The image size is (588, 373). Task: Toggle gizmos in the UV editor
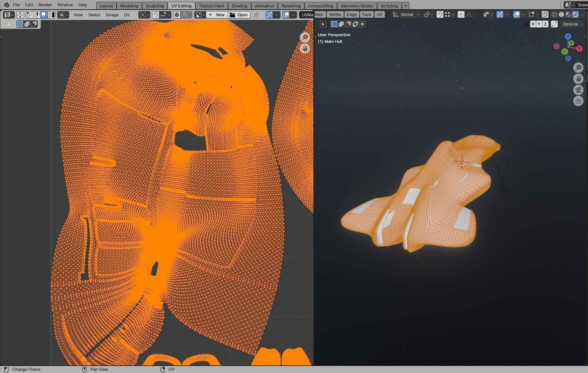pyautogui.click(x=269, y=15)
